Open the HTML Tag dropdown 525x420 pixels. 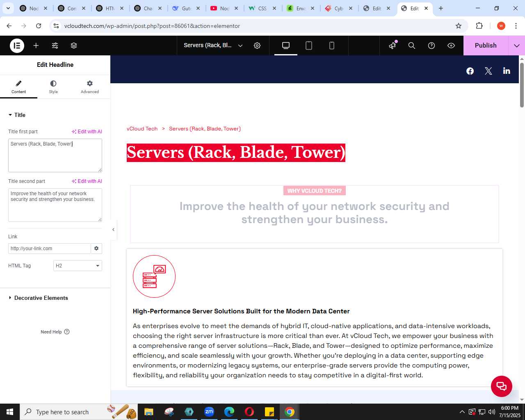[78, 266]
